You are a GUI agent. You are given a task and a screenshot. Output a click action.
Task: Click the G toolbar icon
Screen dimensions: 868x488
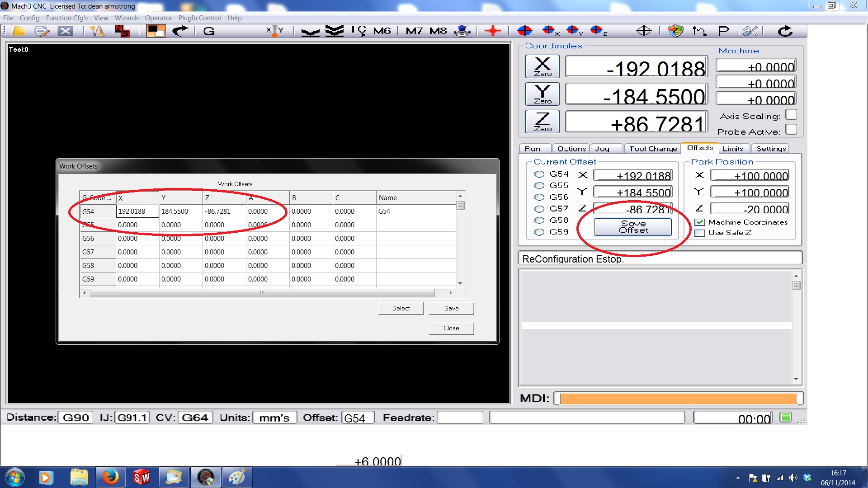[209, 31]
